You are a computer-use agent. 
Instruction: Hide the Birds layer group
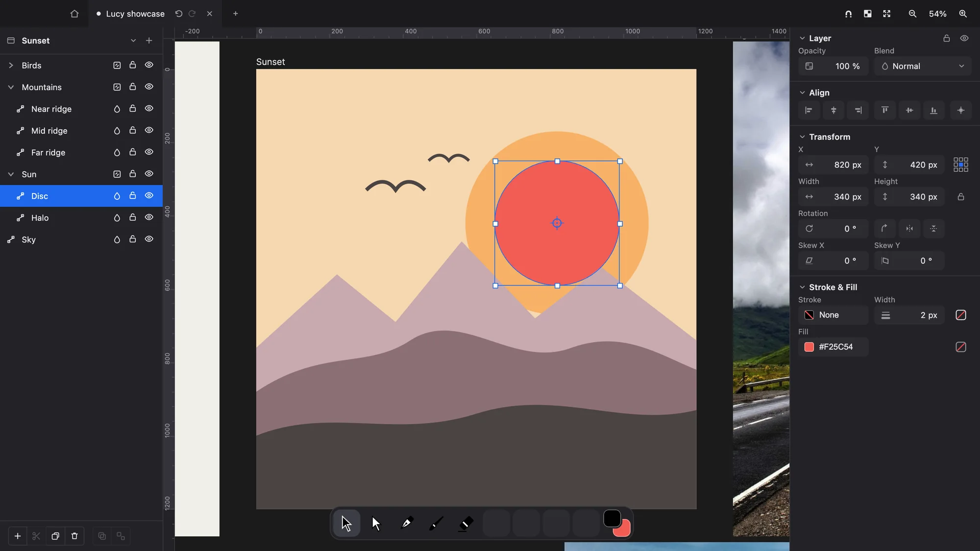click(149, 65)
